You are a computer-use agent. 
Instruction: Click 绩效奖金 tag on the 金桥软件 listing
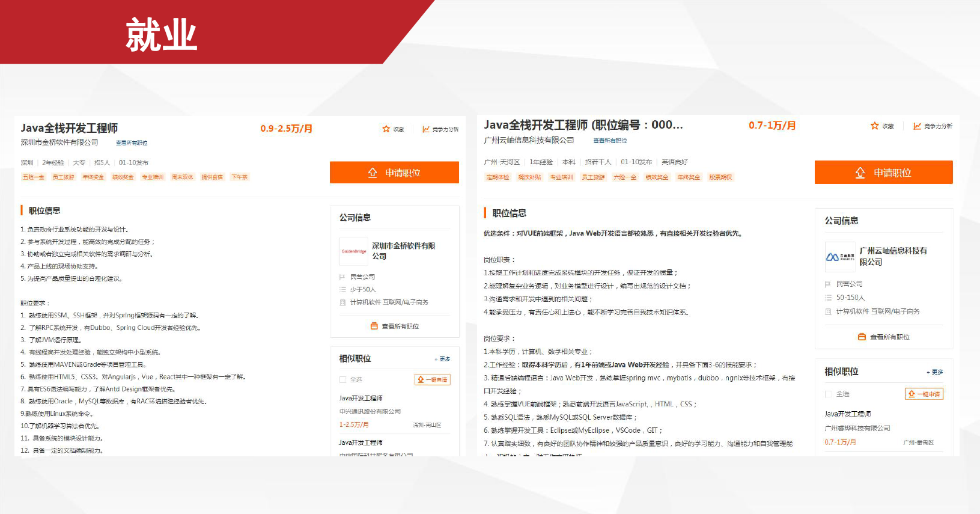coord(123,177)
